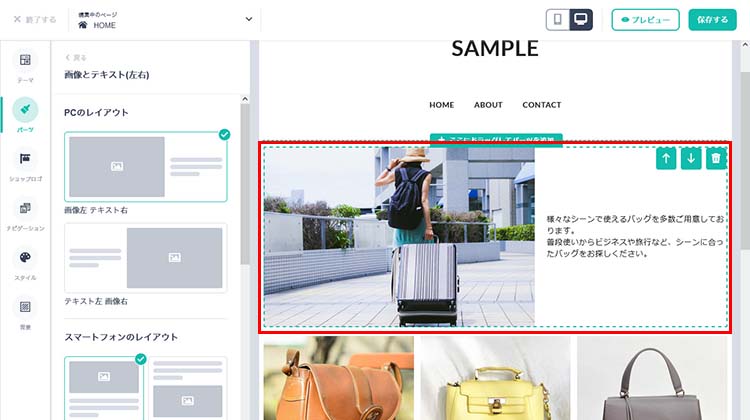Switch to smartphone preview mode
This screenshot has width=750, height=420.
[558, 20]
